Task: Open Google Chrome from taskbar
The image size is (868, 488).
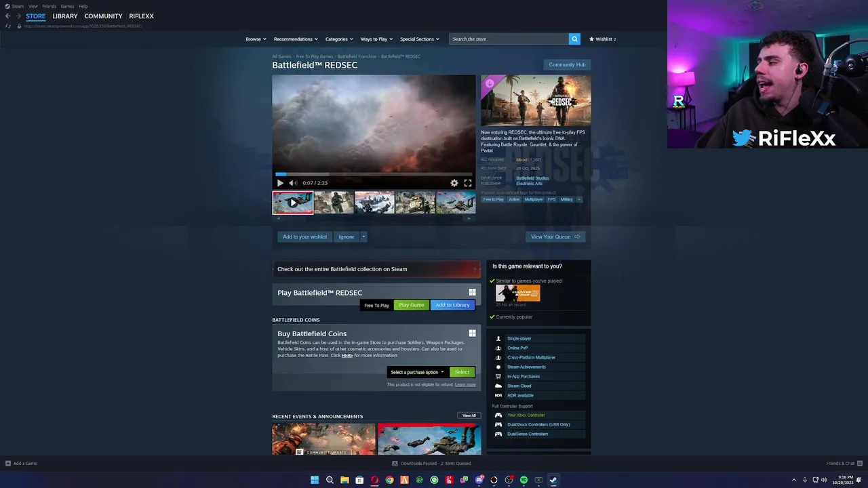Action: pyautogui.click(x=389, y=480)
